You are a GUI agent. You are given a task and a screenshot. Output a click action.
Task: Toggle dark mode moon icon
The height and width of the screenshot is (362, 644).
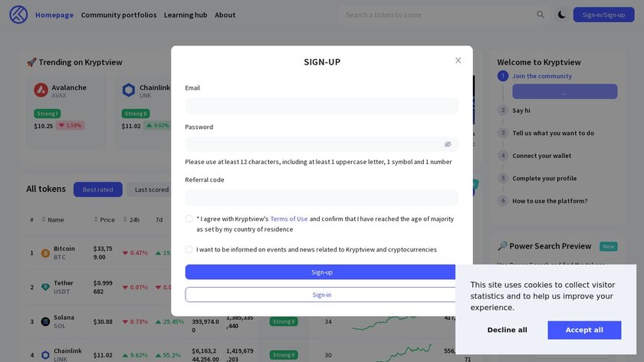tap(562, 15)
